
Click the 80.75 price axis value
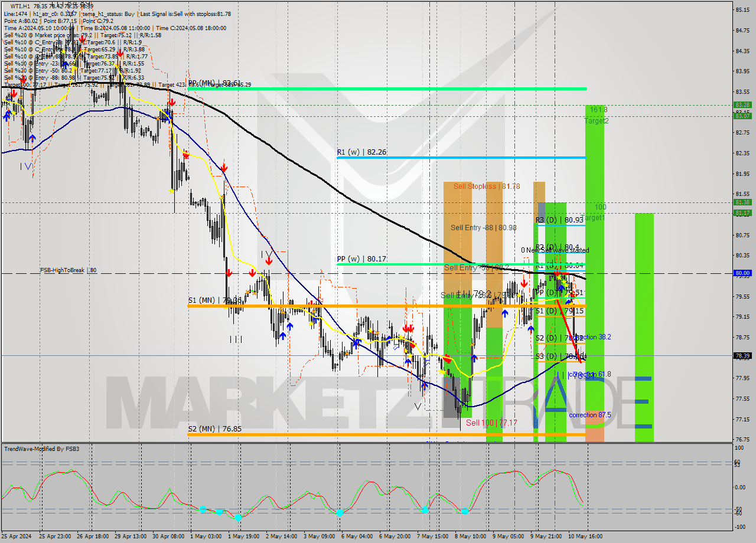click(x=742, y=235)
